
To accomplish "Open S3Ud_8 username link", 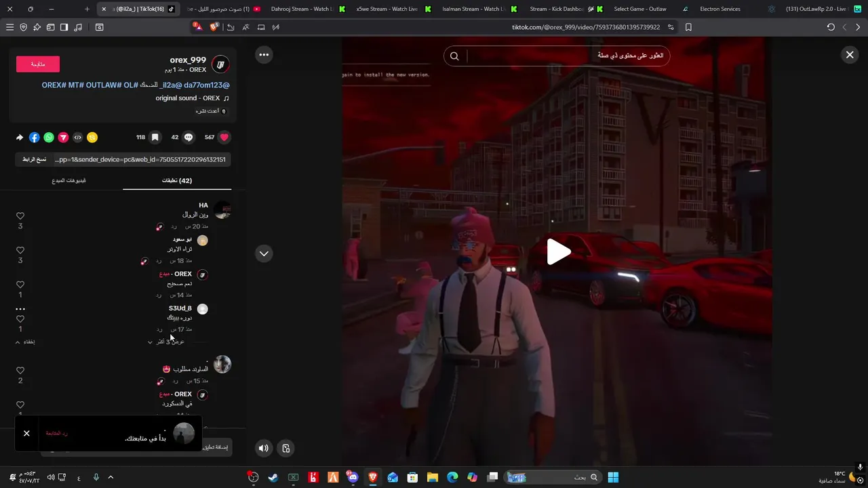I will [x=180, y=308].
